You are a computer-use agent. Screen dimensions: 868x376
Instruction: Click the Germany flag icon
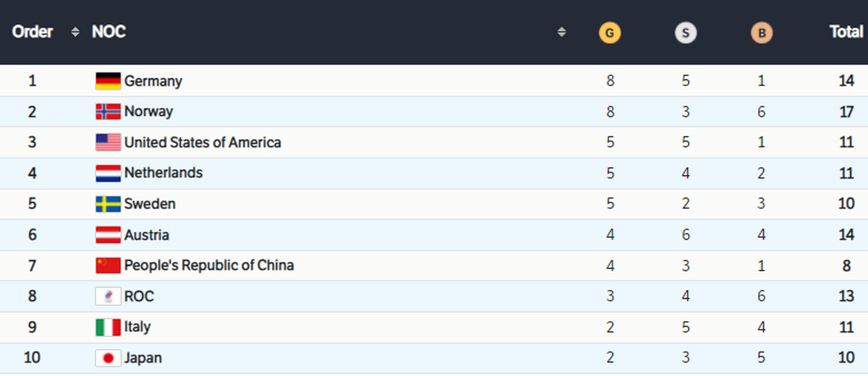coord(108,81)
